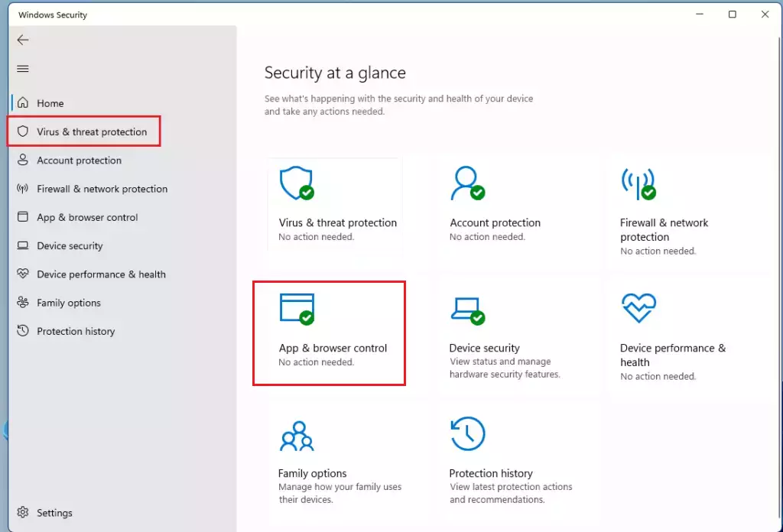Click the back arrow icon
Viewport: 783px width, 532px height.
pyautogui.click(x=22, y=40)
